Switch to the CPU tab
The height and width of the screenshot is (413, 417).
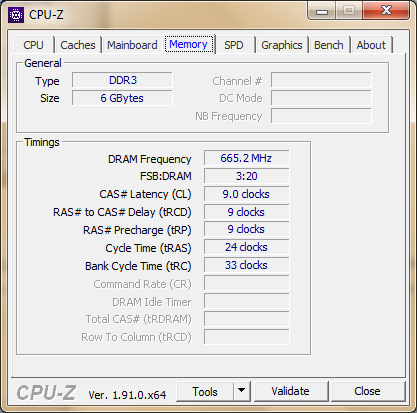pos(33,45)
